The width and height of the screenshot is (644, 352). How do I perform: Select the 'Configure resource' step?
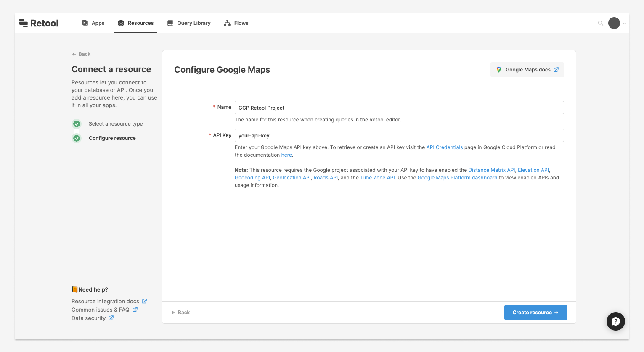pyautogui.click(x=112, y=138)
